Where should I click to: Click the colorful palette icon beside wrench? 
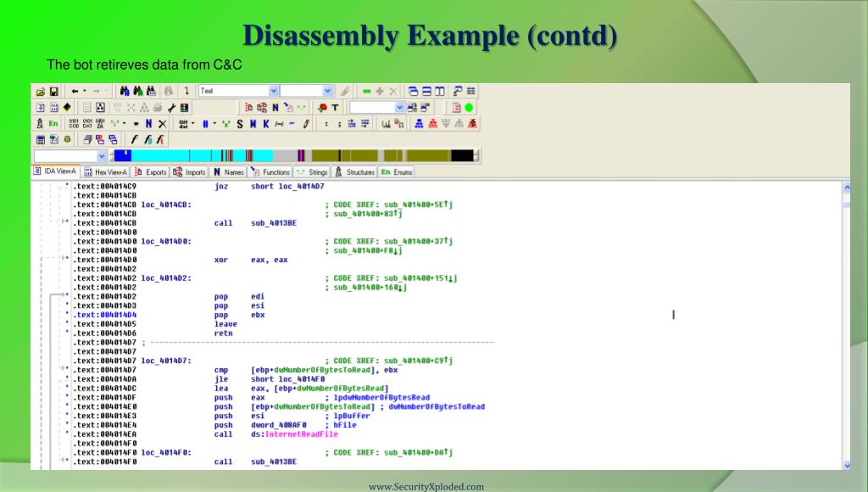pos(184,108)
